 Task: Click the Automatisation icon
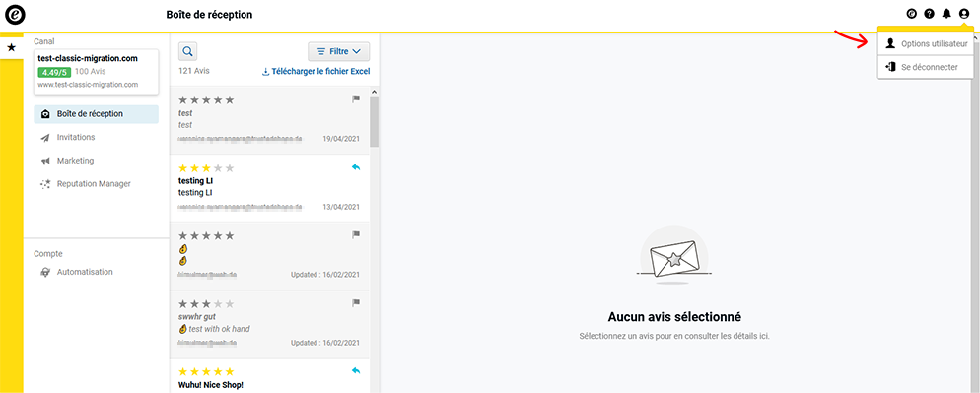(45, 273)
